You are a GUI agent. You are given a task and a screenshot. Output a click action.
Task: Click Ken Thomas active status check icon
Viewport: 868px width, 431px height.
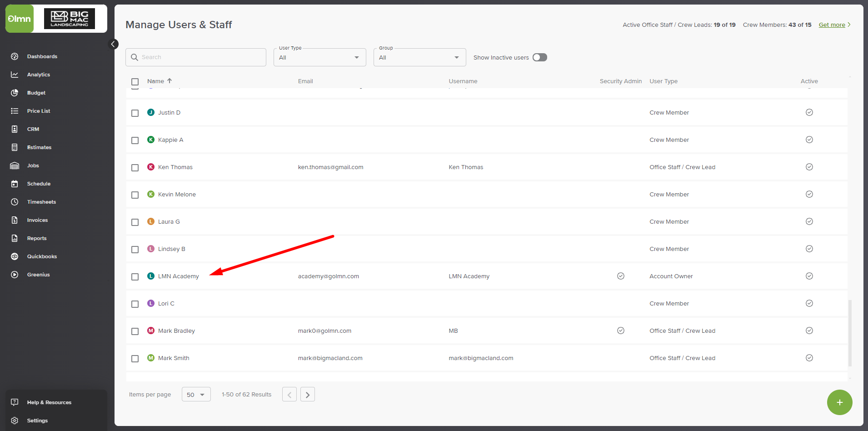[809, 167]
